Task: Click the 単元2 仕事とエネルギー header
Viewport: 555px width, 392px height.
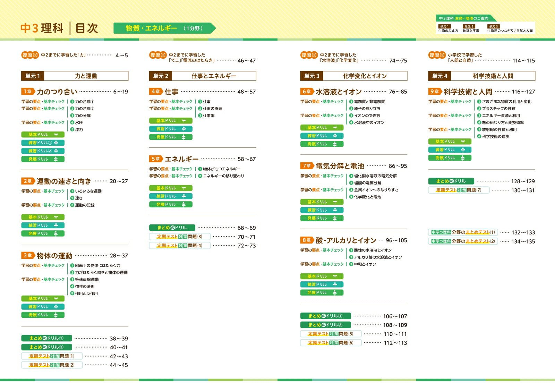Action: pos(203,76)
